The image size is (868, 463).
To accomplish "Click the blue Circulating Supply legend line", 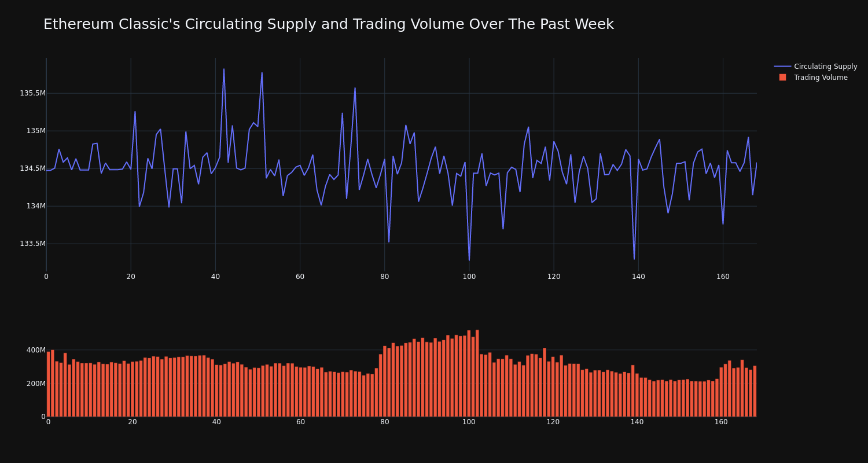I will (782, 67).
